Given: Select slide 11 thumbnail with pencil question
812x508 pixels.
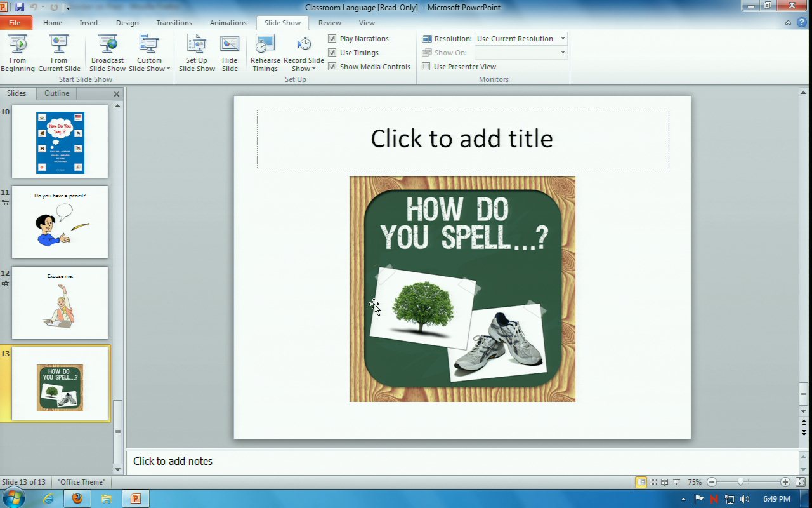Looking at the screenshot, I should pyautogui.click(x=60, y=222).
